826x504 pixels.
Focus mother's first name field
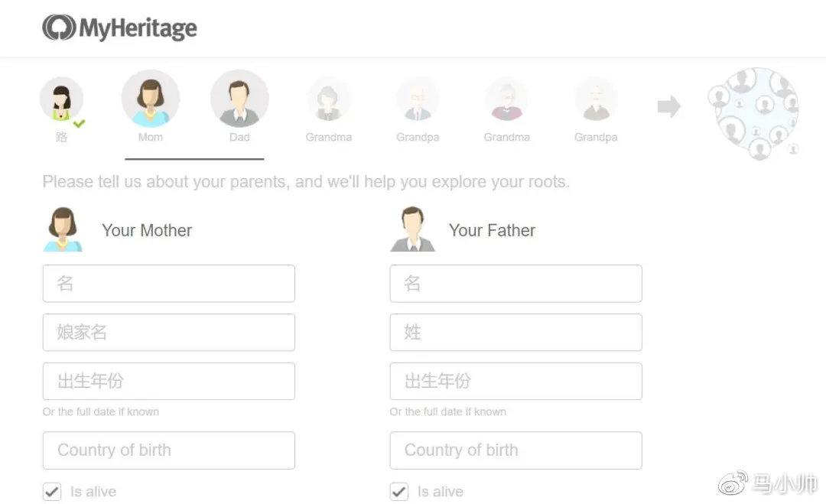168,284
